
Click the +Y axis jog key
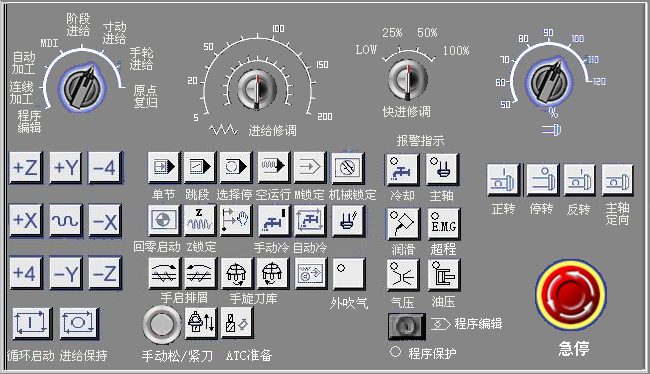coord(65,168)
